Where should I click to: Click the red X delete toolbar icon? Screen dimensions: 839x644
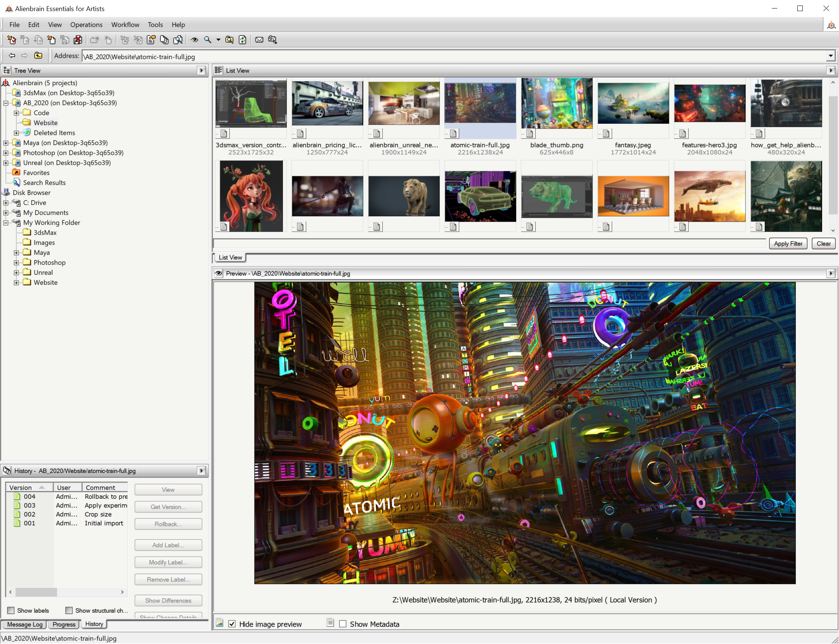click(x=78, y=40)
